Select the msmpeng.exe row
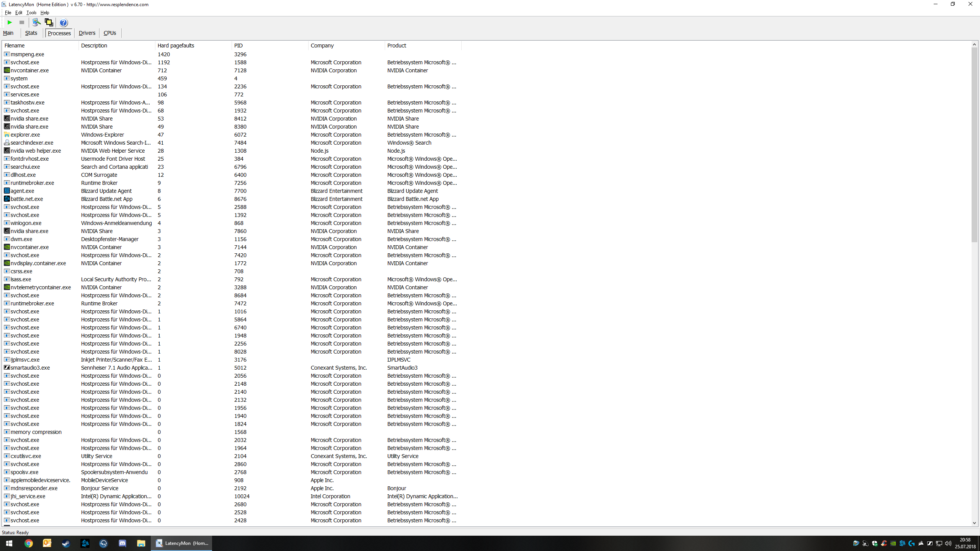Screen dimensions: 980x551 click(27, 54)
